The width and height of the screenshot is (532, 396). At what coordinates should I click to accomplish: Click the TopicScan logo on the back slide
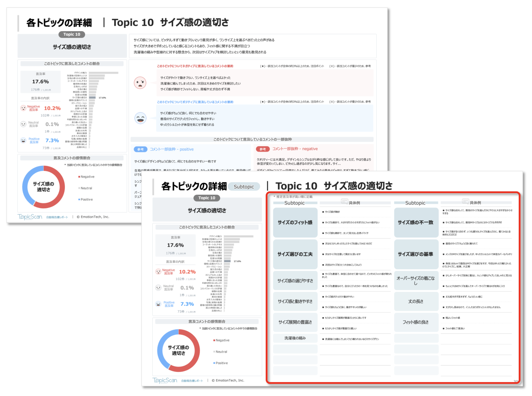[x=30, y=217]
